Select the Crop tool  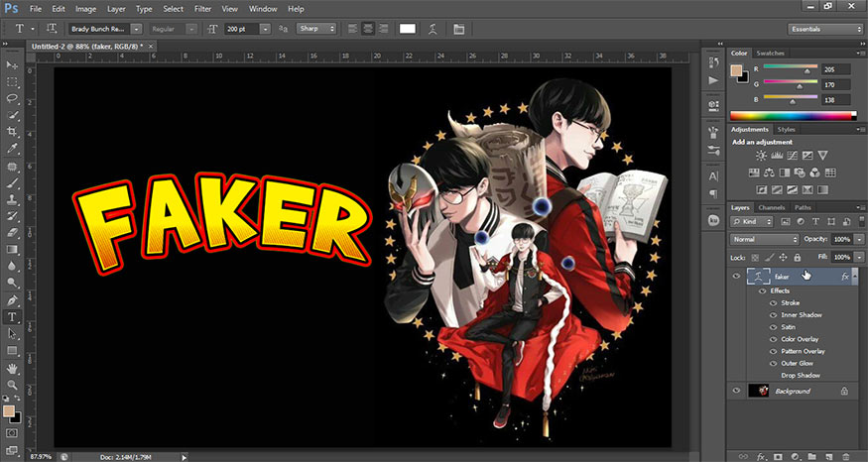coord(12,132)
